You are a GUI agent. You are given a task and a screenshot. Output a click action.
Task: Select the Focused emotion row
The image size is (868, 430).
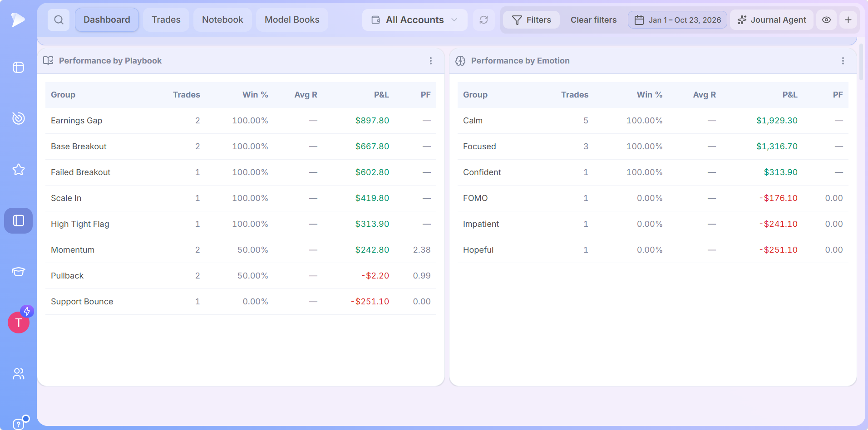pyautogui.click(x=653, y=147)
